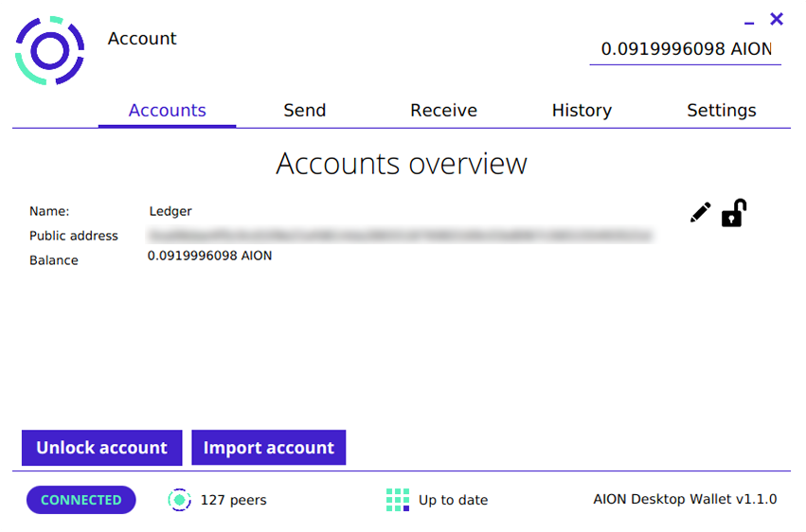Open the Settings tab
This screenshot has height=532, width=806.
click(721, 111)
